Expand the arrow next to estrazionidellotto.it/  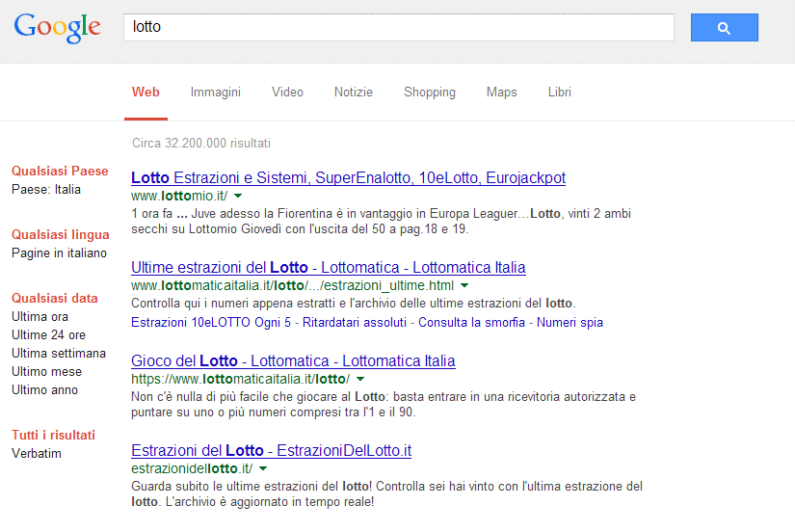(263, 468)
